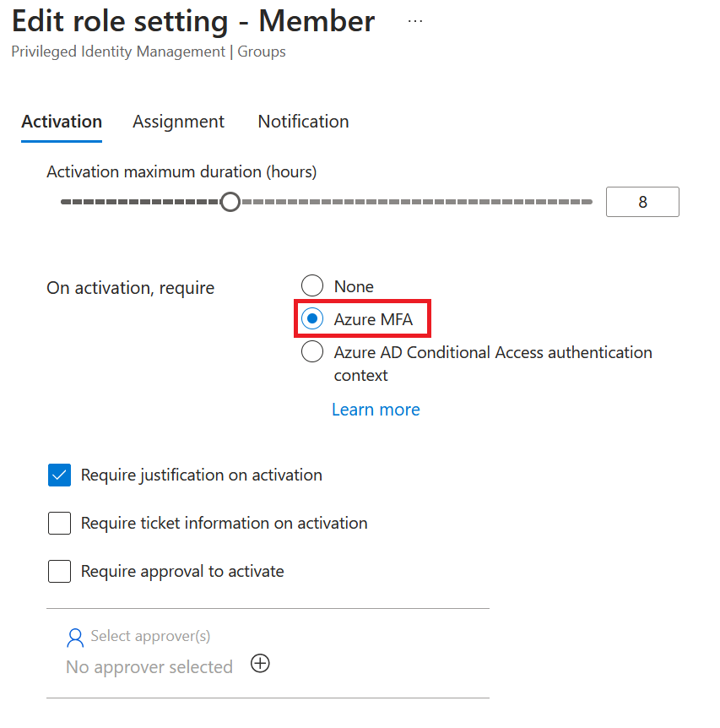
Task: Click the Privileged Identity Management | Groups subtitle
Action: point(149,52)
